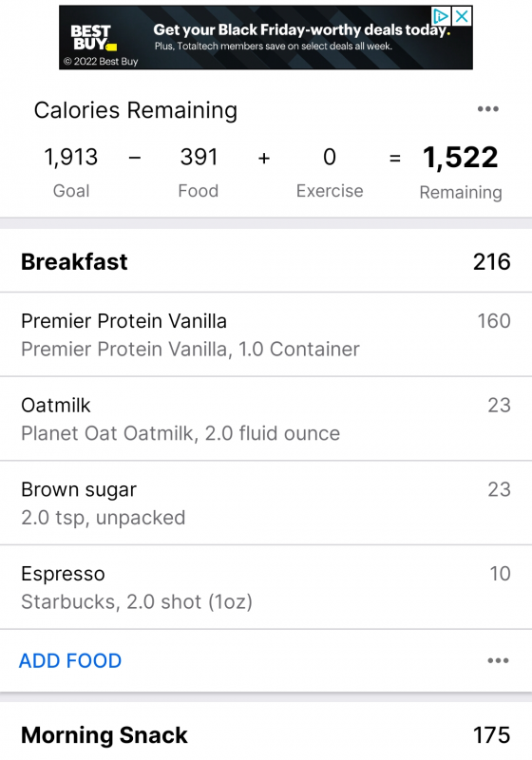Tap Breakfast total 216 calories
The image size is (532, 760).
(492, 262)
